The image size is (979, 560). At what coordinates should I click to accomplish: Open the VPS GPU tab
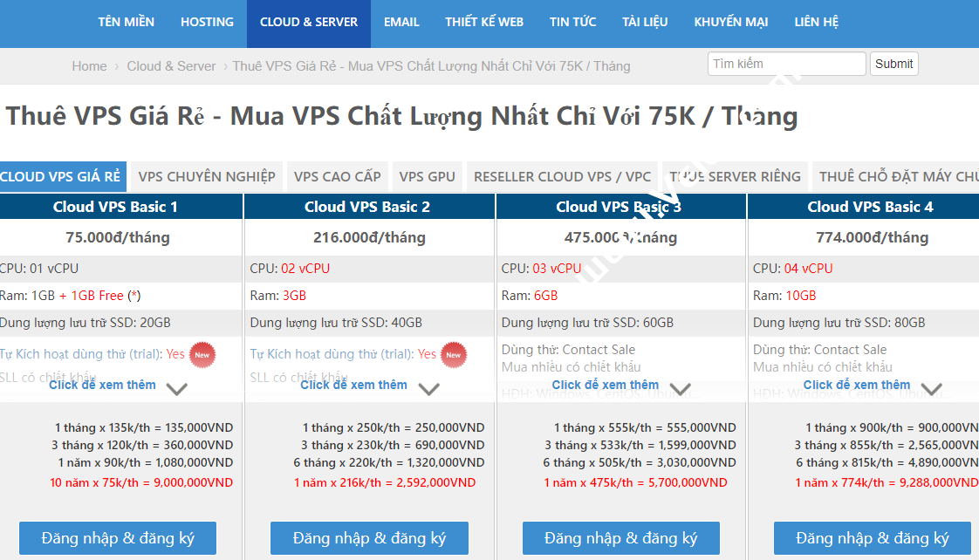click(x=427, y=176)
